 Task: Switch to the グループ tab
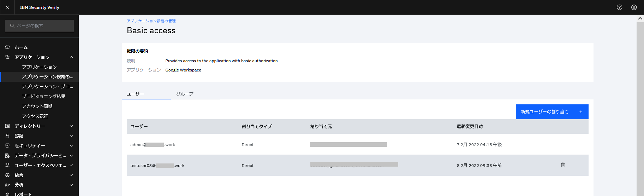tap(196, 94)
